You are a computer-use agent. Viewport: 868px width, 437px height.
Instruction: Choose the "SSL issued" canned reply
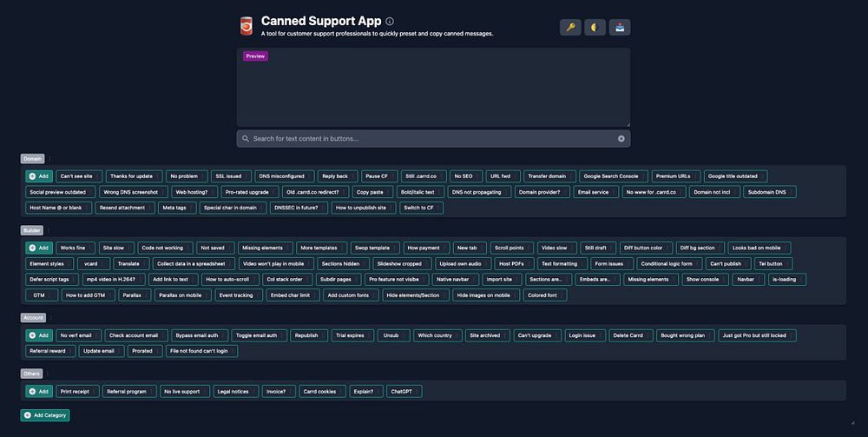pos(231,176)
